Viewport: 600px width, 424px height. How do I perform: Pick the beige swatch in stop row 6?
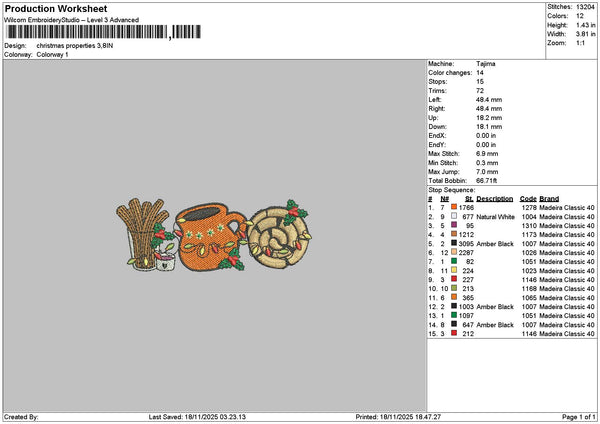pyautogui.click(x=454, y=252)
